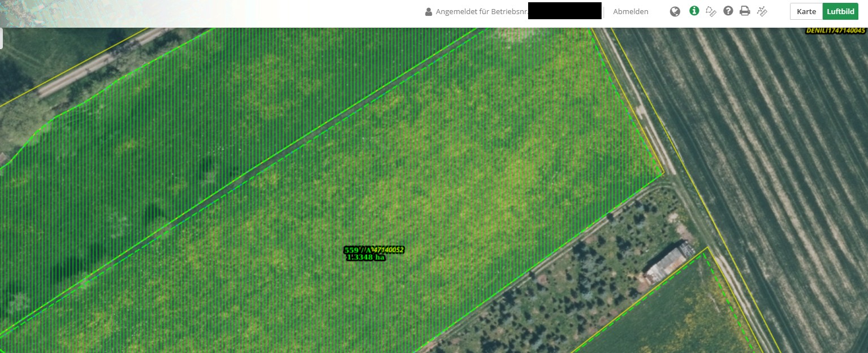Click the user profile icon
Image resolution: width=868 pixels, height=353 pixels.
click(429, 11)
